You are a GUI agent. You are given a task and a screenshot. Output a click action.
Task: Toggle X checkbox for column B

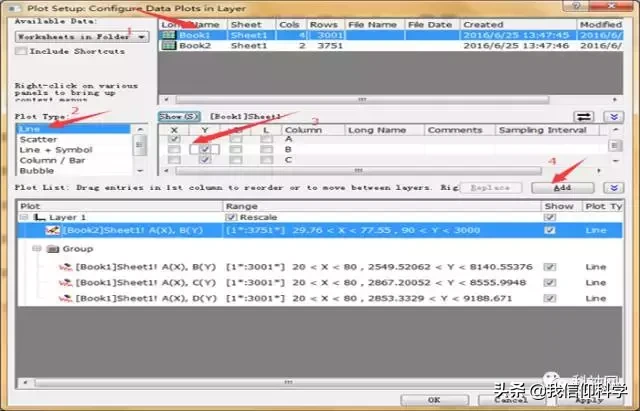click(x=174, y=149)
